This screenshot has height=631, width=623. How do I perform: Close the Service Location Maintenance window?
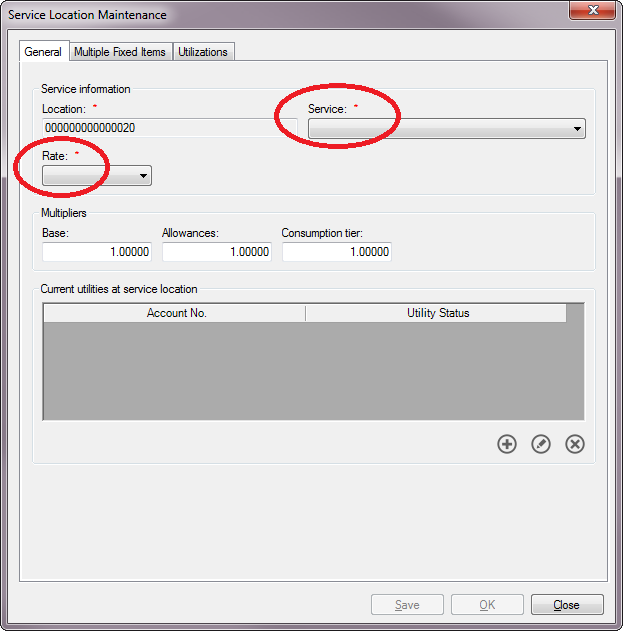pyautogui.click(x=592, y=10)
